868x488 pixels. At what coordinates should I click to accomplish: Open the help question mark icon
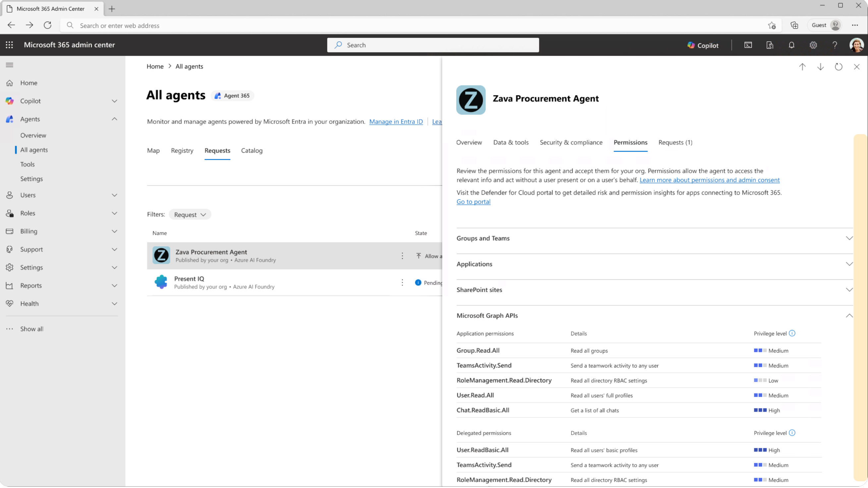pyautogui.click(x=835, y=45)
